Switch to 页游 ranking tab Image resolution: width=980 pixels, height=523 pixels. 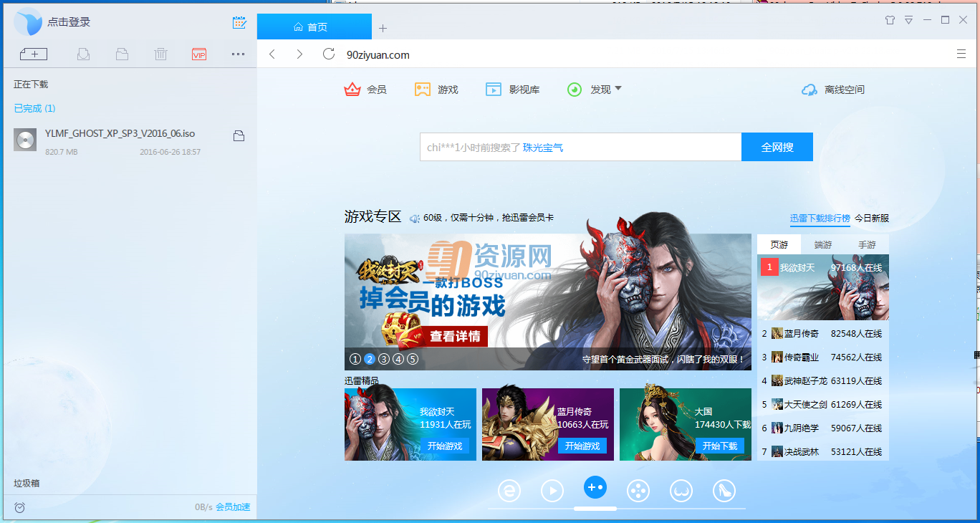[779, 244]
